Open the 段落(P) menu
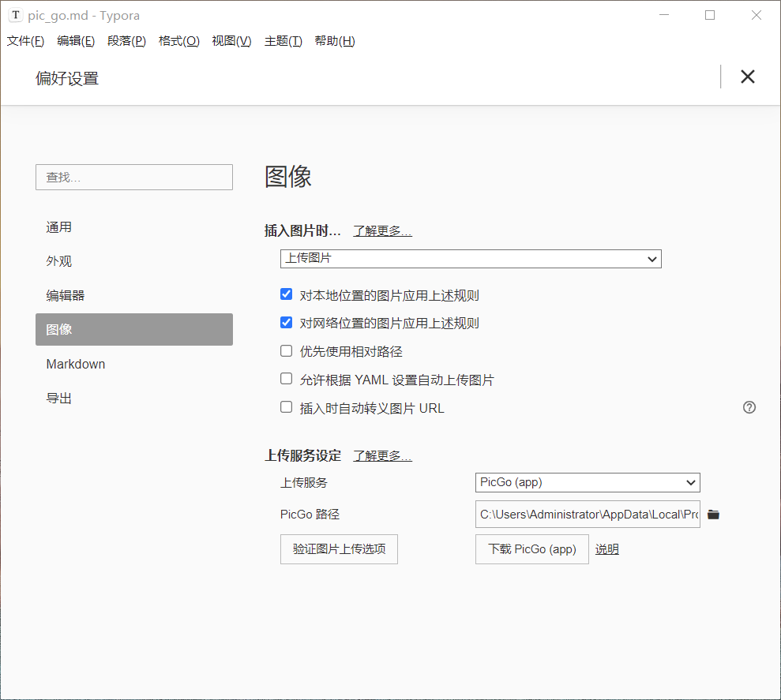The height and width of the screenshot is (700, 781). pyautogui.click(x=126, y=41)
